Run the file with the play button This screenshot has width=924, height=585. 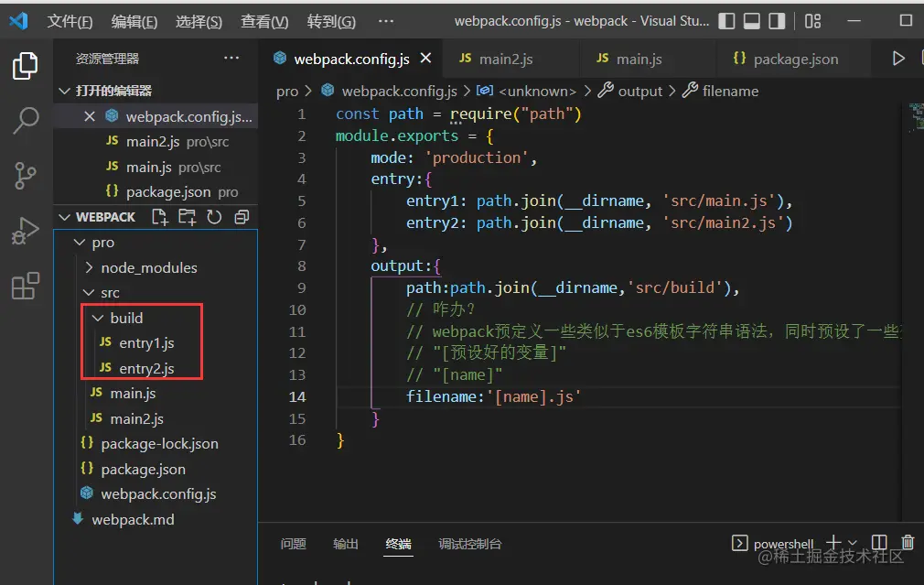898,59
